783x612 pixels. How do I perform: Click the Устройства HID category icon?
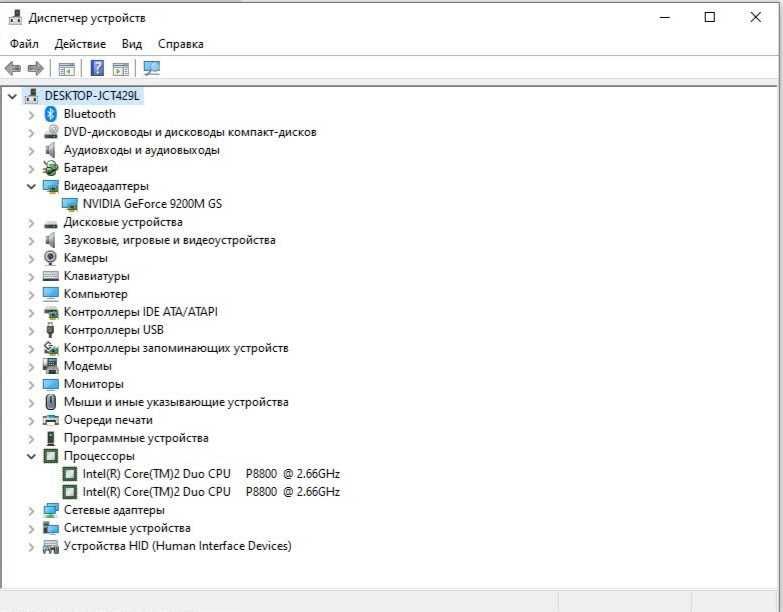click(x=50, y=546)
